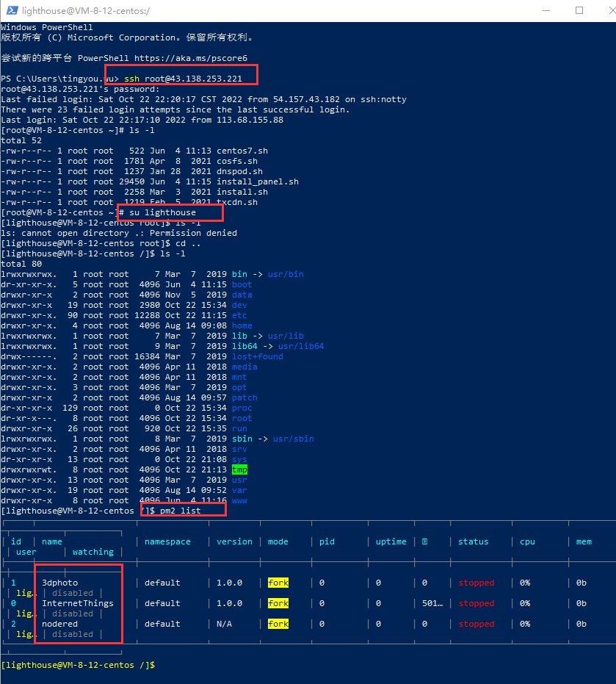Click the fork mode of 3dphoto row
Viewport: 616px width, 684px height.
278,583
